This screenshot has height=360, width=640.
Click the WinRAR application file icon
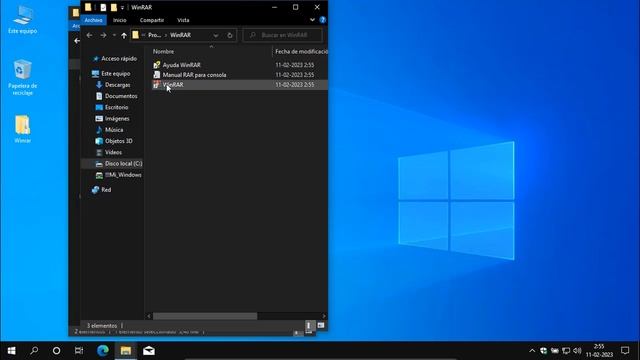pyautogui.click(x=157, y=84)
